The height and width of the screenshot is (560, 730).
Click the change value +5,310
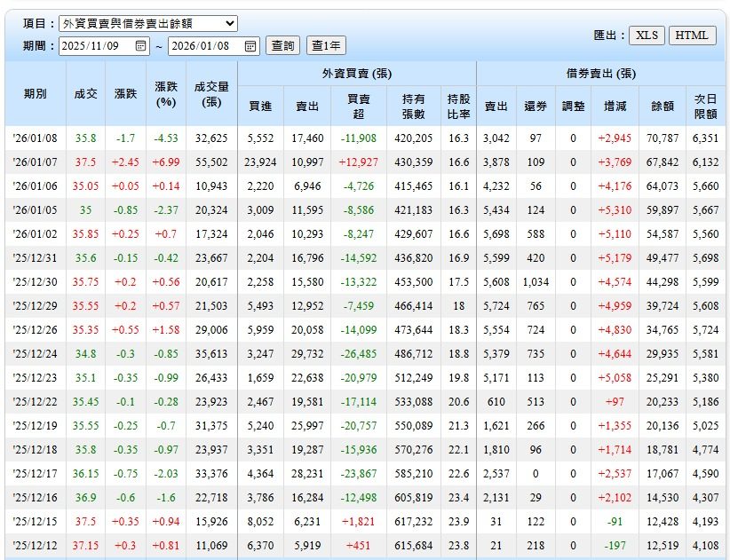click(615, 210)
